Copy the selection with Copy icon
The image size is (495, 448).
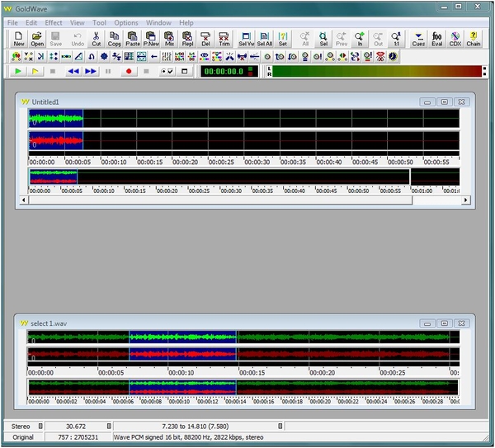[x=115, y=39]
